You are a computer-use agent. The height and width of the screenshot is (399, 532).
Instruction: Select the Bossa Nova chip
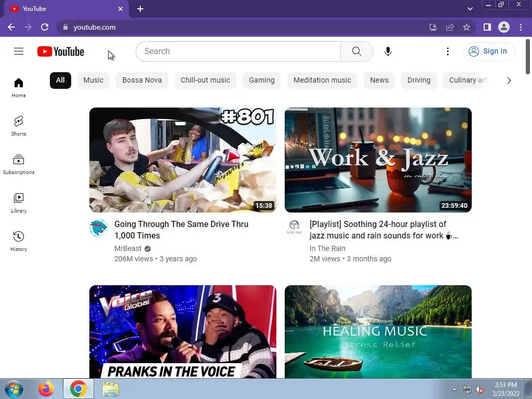(x=142, y=81)
